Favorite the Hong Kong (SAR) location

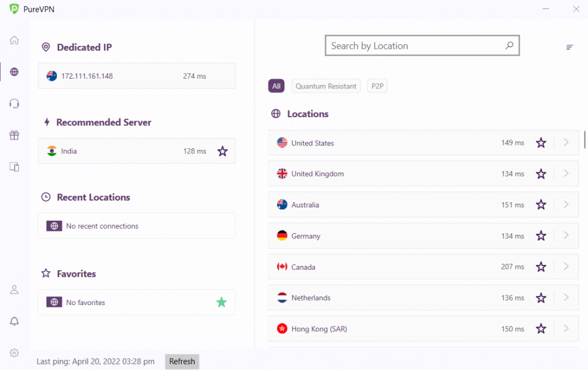pyautogui.click(x=541, y=329)
